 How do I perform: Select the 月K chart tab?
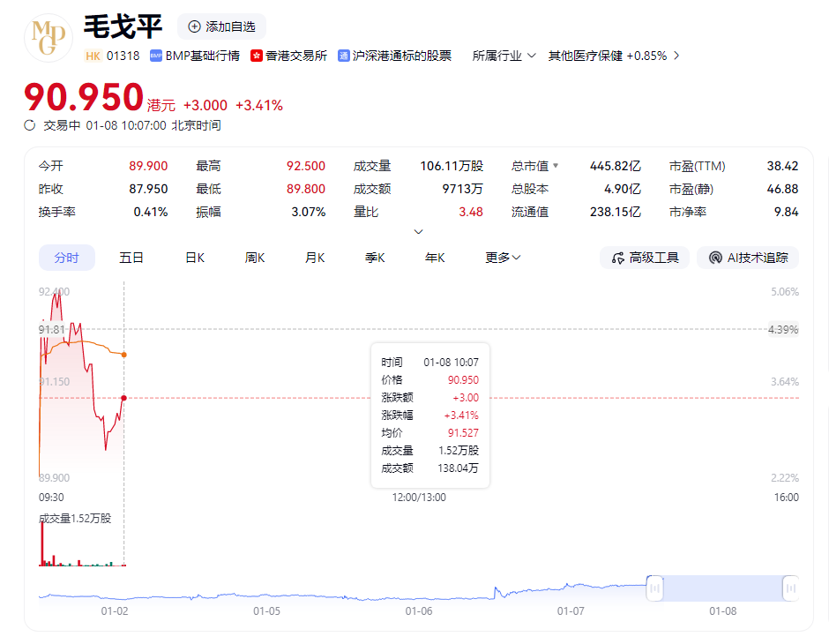315,258
